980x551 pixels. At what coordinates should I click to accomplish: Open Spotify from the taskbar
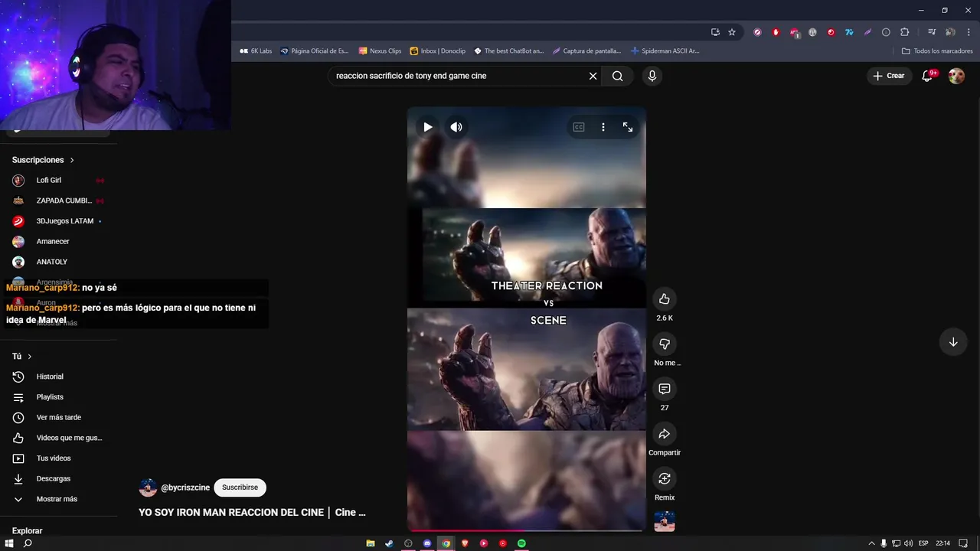(x=521, y=543)
